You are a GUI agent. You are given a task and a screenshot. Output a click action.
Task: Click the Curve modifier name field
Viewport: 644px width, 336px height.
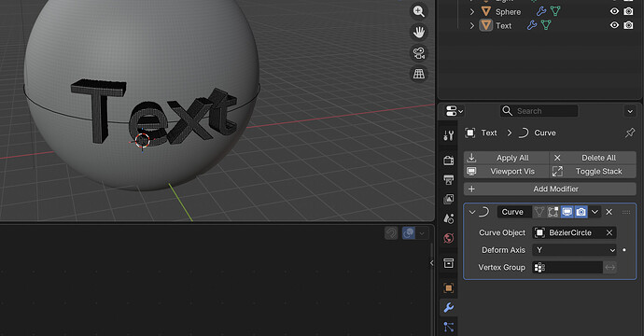[514, 212]
